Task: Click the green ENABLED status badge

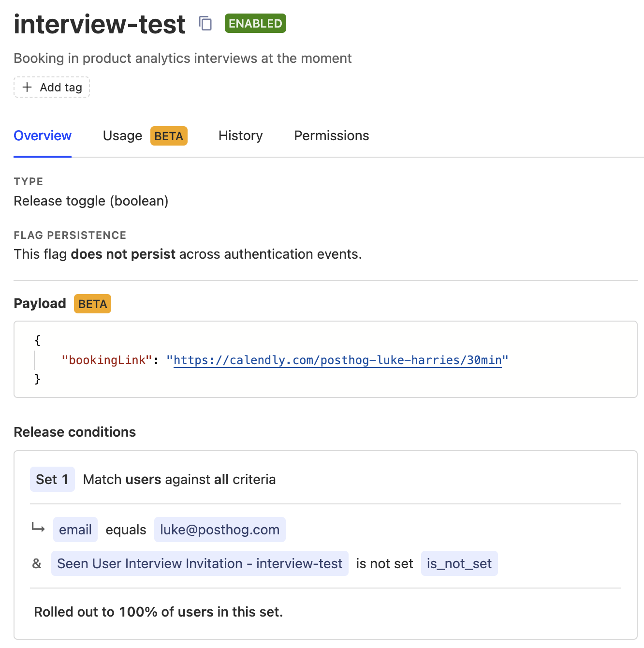Action: [255, 24]
